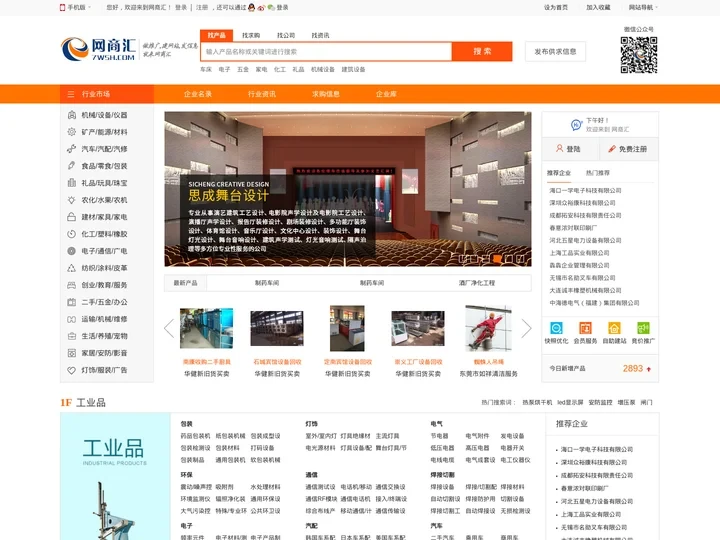This screenshot has width=720, height=540.
Task: Open the 蜘蛛人吊绳 product thumbnail
Action: click(x=488, y=328)
